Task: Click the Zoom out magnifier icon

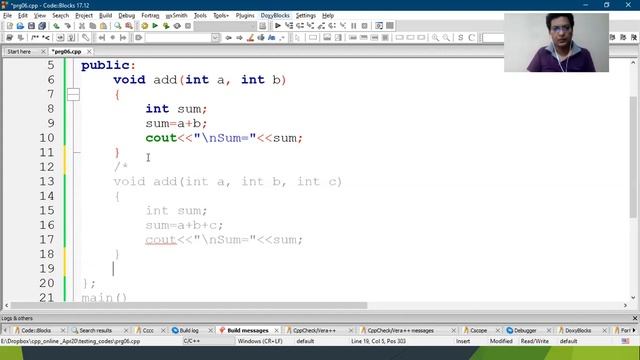Action: coord(447,38)
